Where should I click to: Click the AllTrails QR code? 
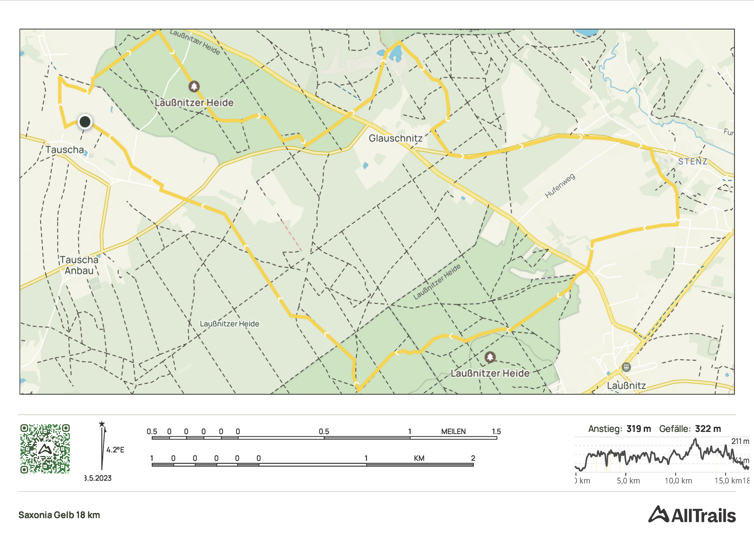[x=45, y=448]
